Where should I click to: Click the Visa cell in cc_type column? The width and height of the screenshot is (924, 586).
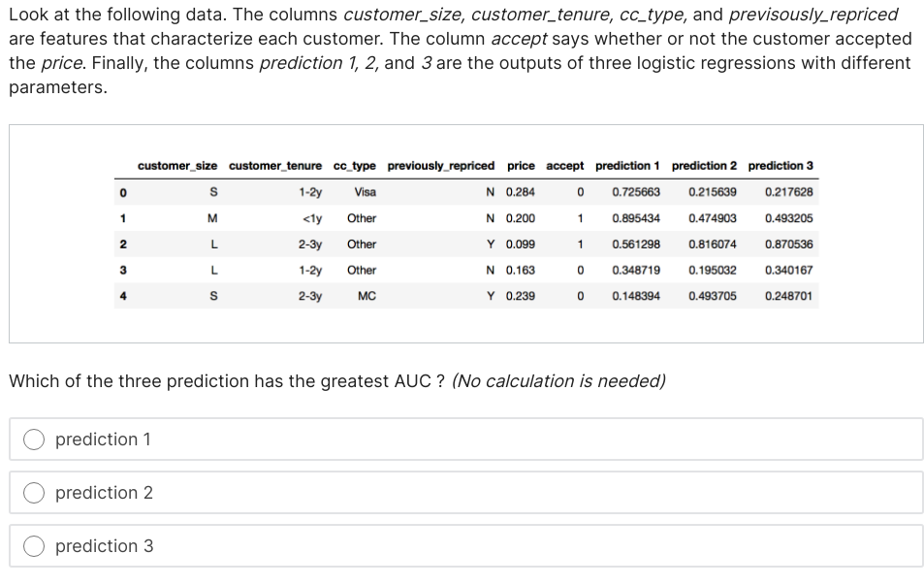pyautogui.click(x=366, y=192)
